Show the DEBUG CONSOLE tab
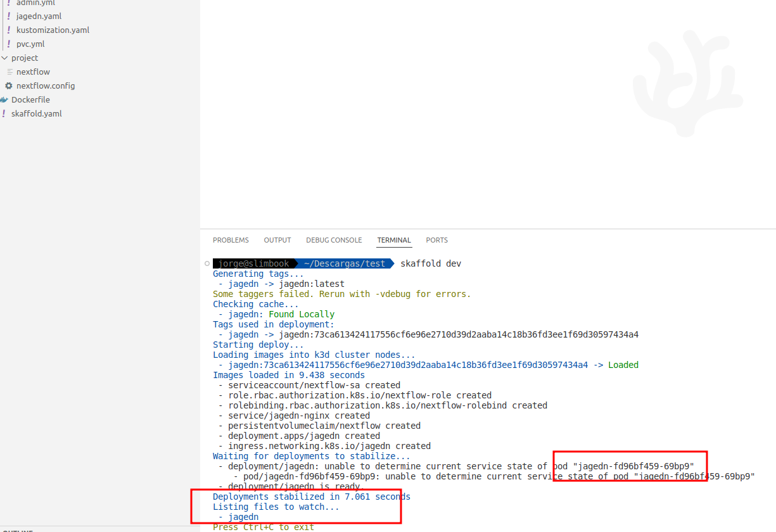 (x=334, y=240)
